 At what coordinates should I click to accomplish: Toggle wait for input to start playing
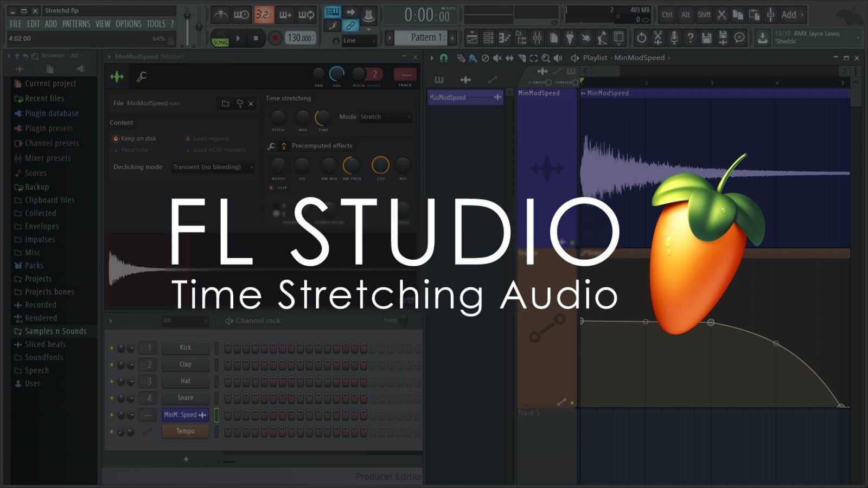pyautogui.click(x=241, y=15)
